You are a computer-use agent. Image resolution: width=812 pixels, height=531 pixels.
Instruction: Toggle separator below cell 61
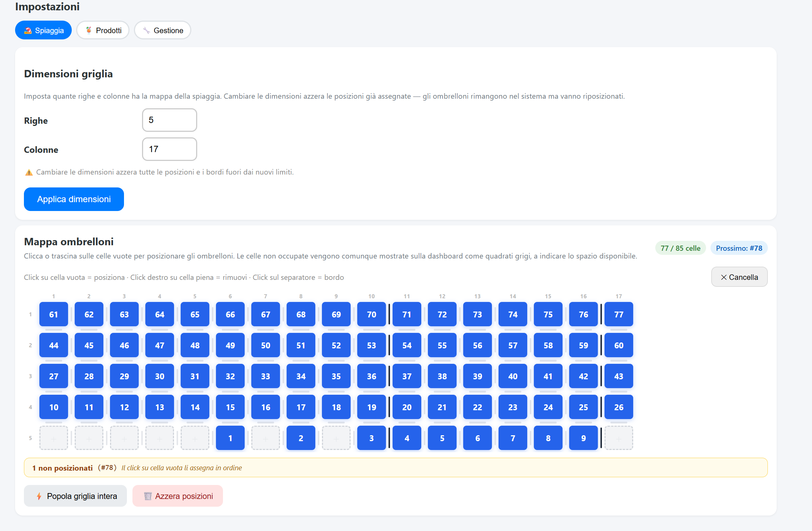pos(54,330)
